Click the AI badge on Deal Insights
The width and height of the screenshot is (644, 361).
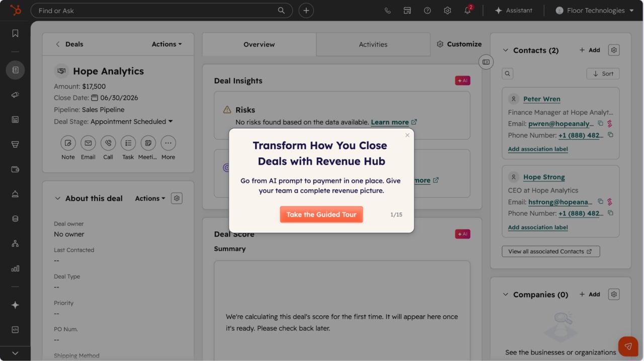[462, 80]
